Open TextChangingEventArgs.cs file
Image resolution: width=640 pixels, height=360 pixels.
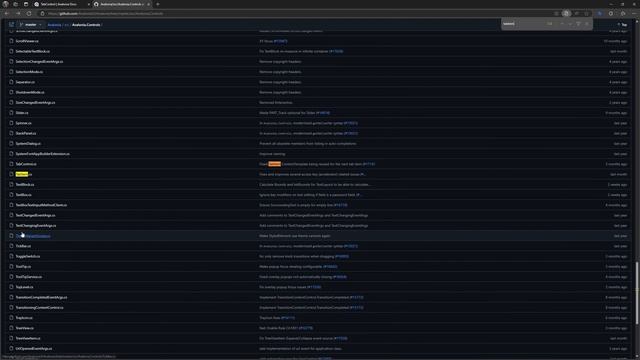[36, 225]
